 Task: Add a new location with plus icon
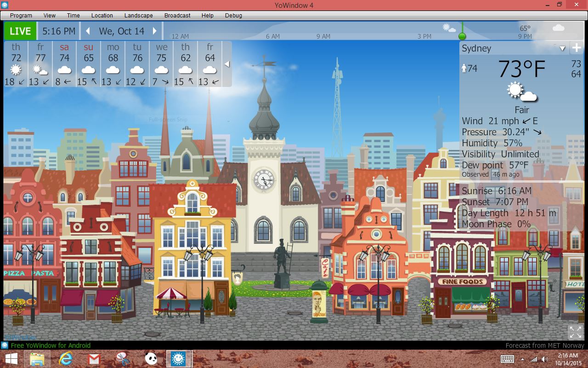click(x=576, y=48)
